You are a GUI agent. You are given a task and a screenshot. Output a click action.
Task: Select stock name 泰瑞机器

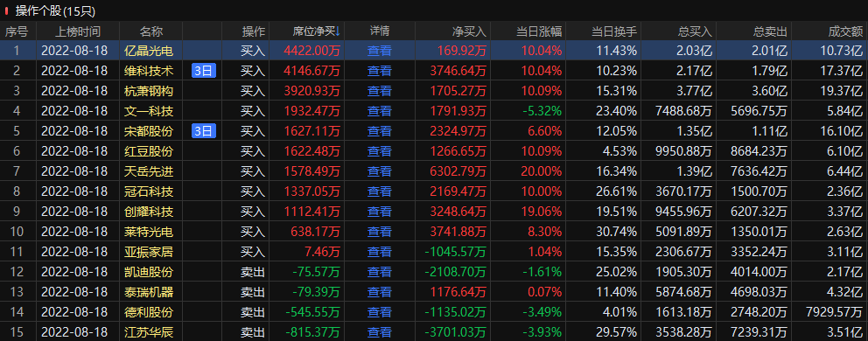point(149,292)
